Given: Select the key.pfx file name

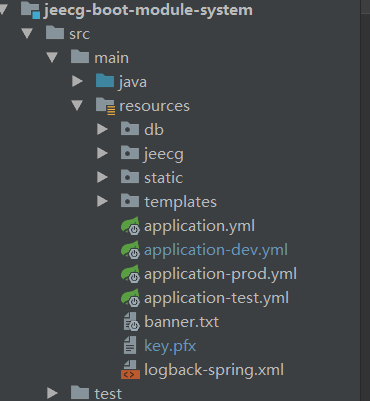Looking at the screenshot, I should [x=170, y=347].
